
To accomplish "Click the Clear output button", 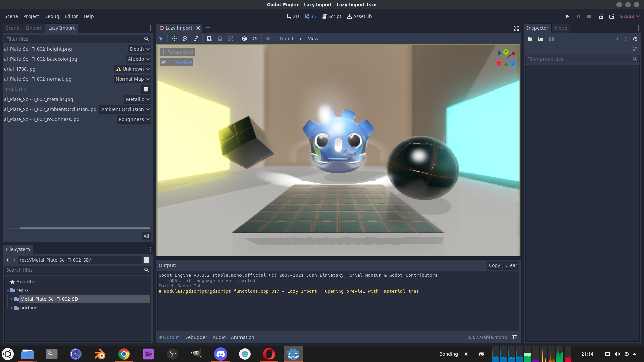I will 511,265.
